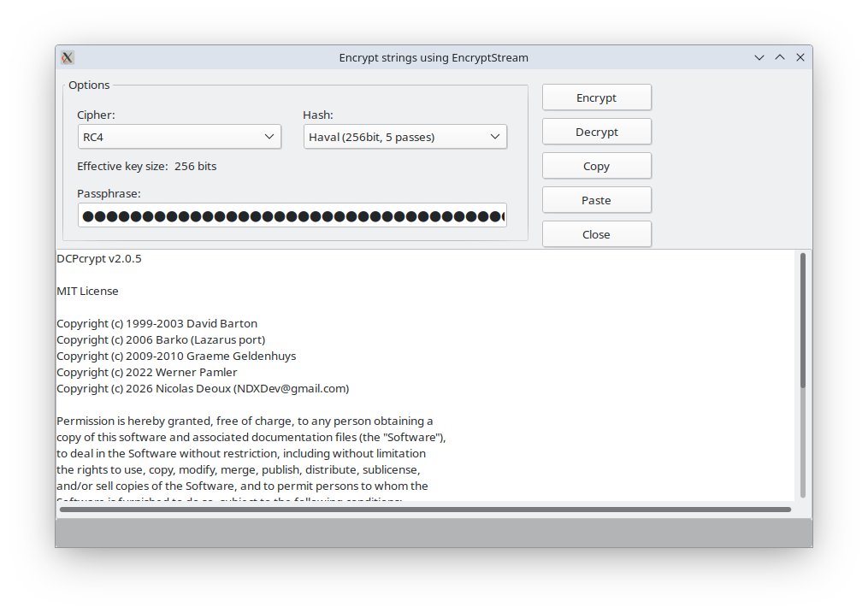Click the Passphrase label
The width and height of the screenshot is (868, 613).
(x=109, y=193)
